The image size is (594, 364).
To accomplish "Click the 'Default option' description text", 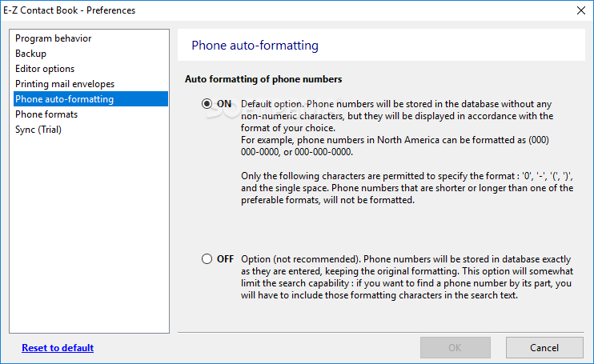I will [x=397, y=128].
